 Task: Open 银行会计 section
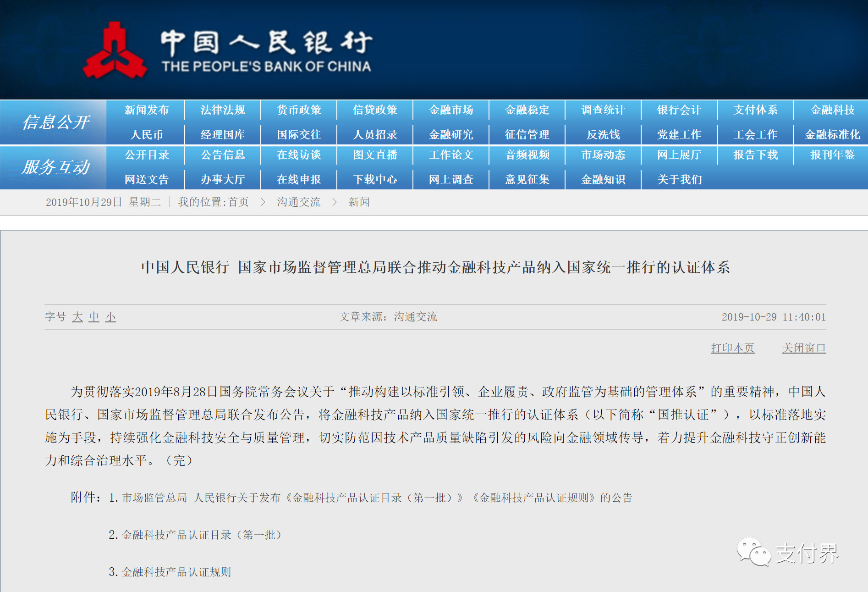pyautogui.click(x=679, y=110)
